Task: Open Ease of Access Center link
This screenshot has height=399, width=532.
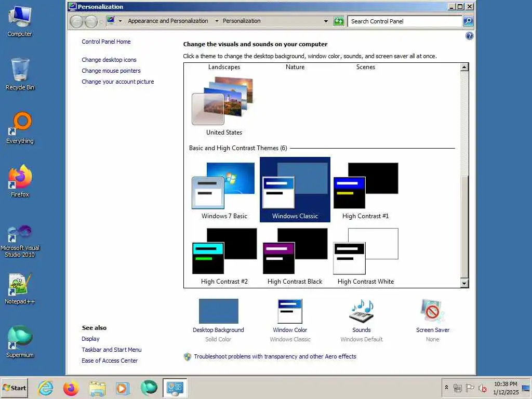Action: tap(110, 361)
